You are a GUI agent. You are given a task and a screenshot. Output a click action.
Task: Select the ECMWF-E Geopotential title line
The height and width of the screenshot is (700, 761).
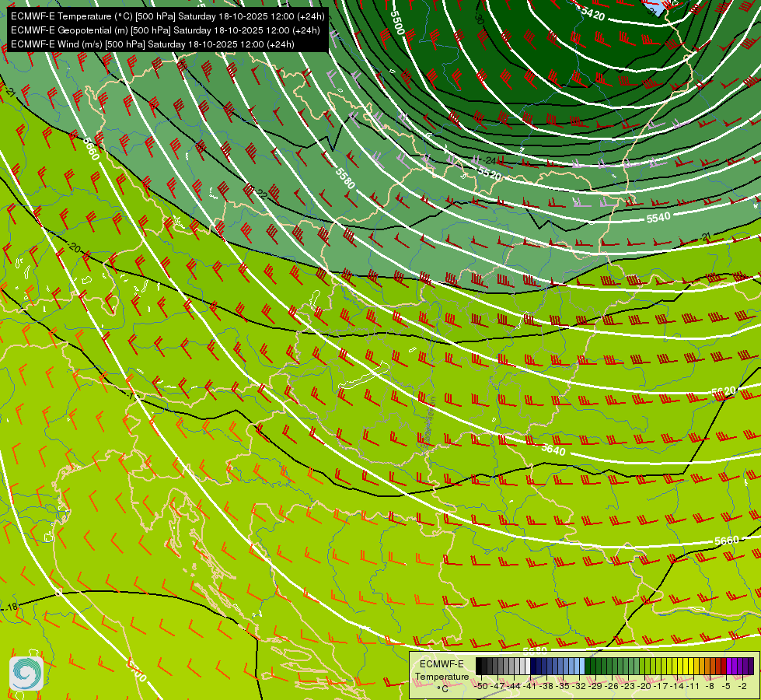[x=165, y=30]
